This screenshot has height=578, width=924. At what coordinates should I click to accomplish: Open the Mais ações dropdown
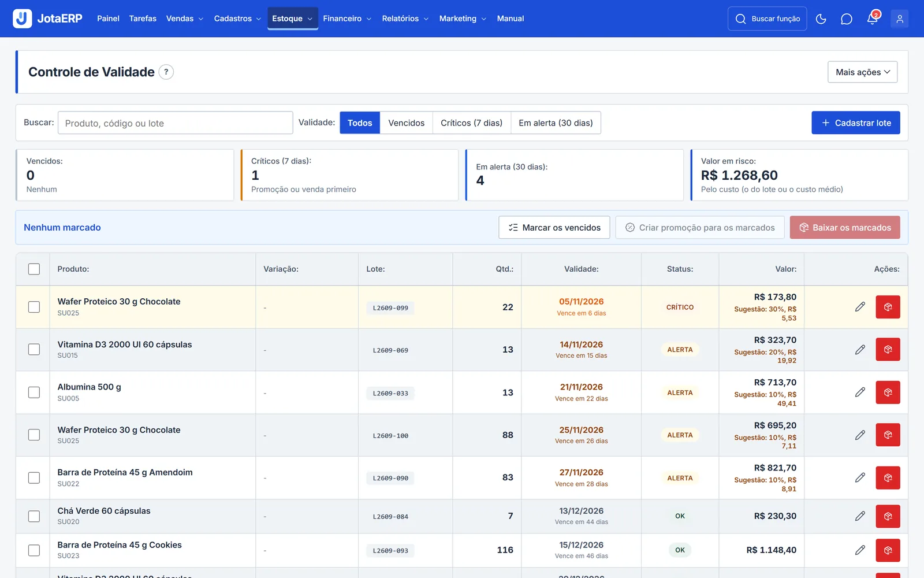tap(862, 72)
